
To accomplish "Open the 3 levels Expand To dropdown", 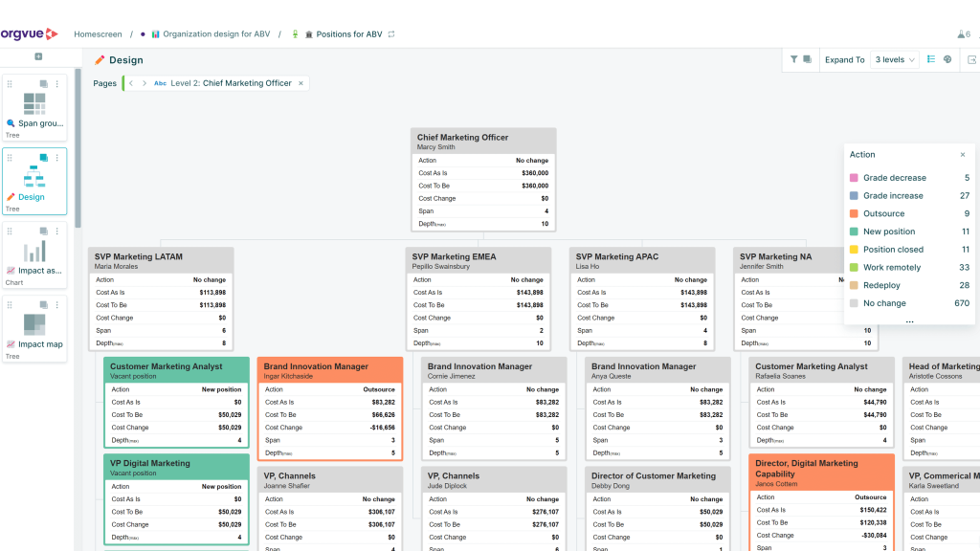I will [x=895, y=60].
